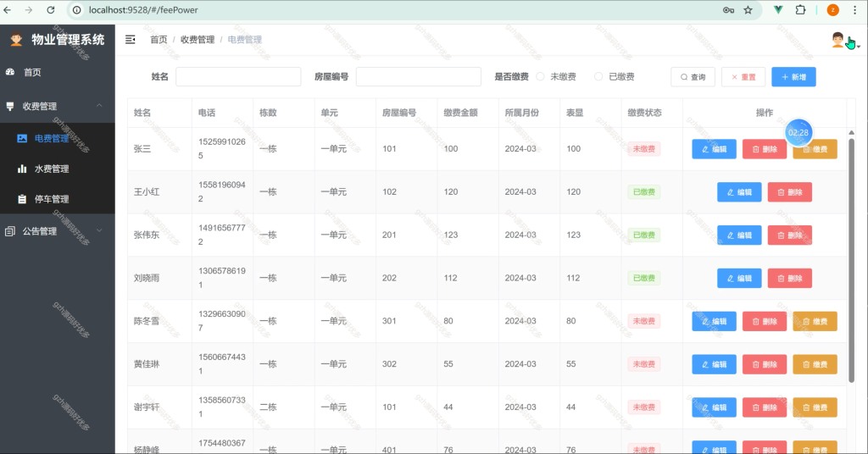Click the table vertical scrollbar
The width and height of the screenshot is (868, 454).
click(851, 260)
